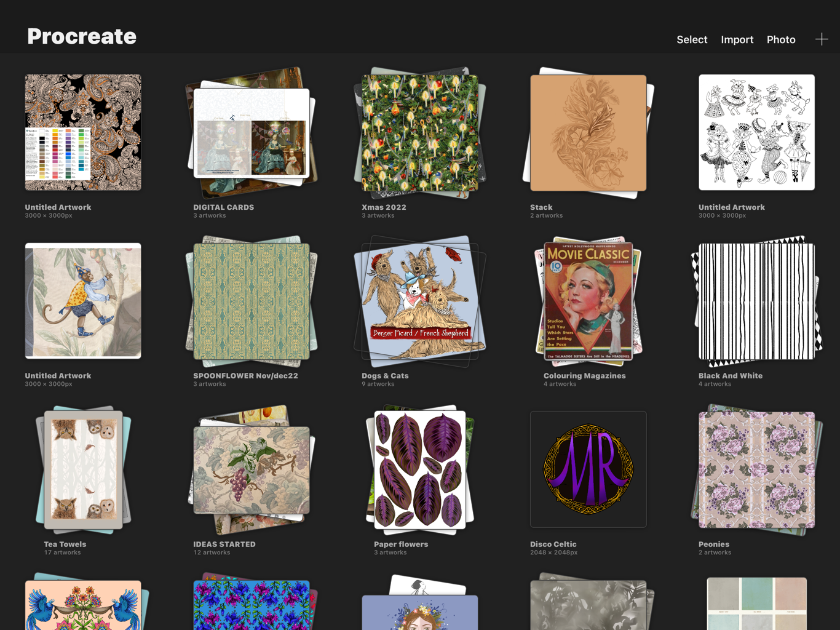Click the 'SPOONFLOWER Nov/dec22' title
Image resolution: width=840 pixels, height=630 pixels.
click(x=245, y=376)
